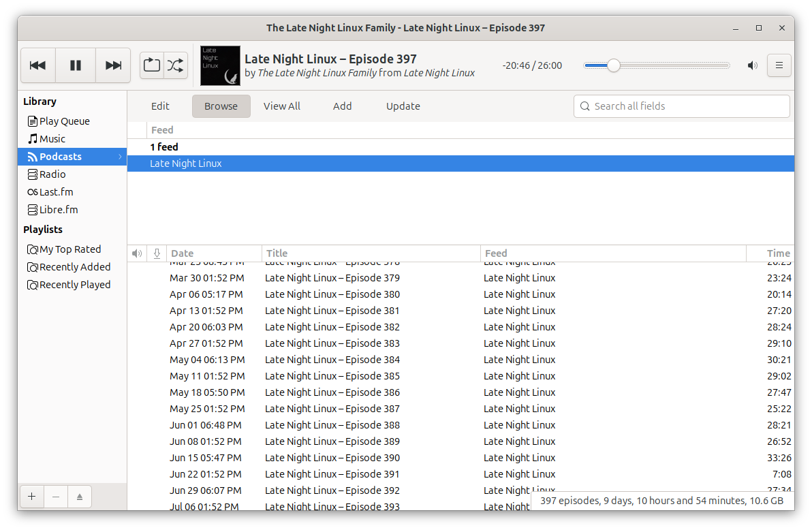Toggle the Browse button

221,106
